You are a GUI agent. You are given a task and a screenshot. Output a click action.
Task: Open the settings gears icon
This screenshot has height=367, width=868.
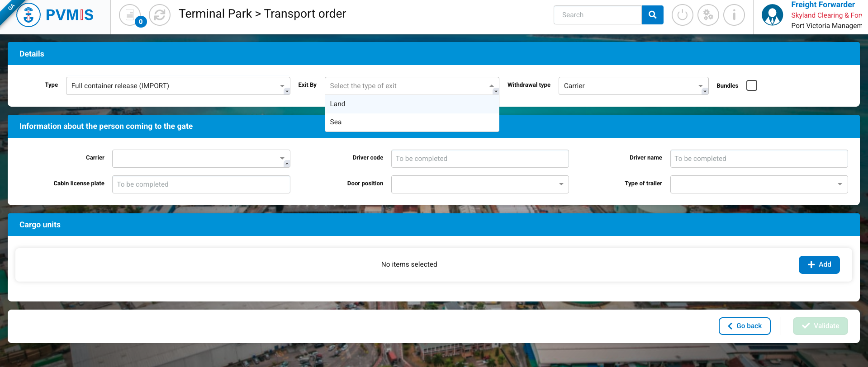tap(708, 15)
